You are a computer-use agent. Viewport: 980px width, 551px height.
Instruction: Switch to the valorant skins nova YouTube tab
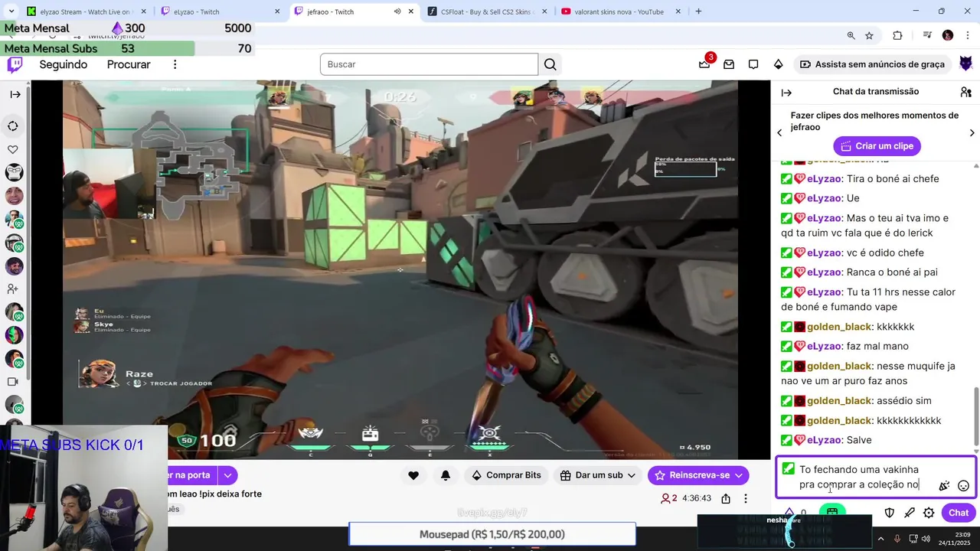coord(621,11)
